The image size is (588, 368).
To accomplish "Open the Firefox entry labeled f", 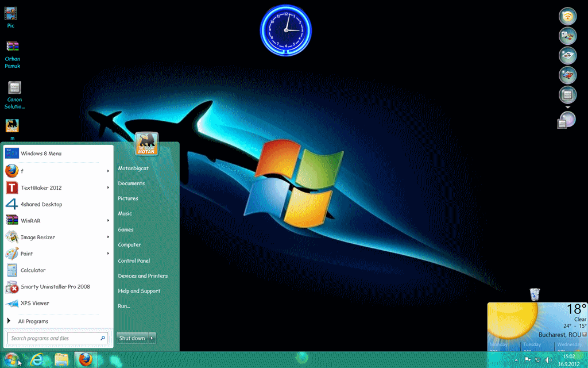I will click(55, 171).
